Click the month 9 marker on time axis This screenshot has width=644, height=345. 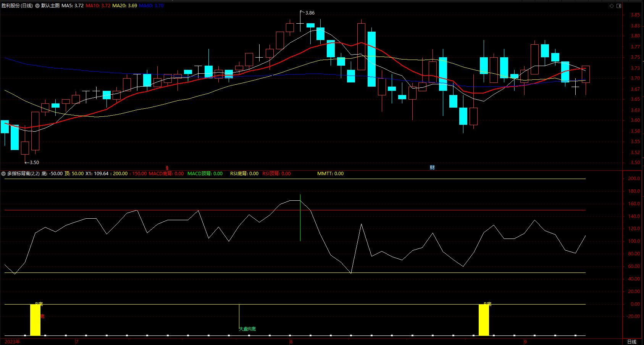[525, 342]
